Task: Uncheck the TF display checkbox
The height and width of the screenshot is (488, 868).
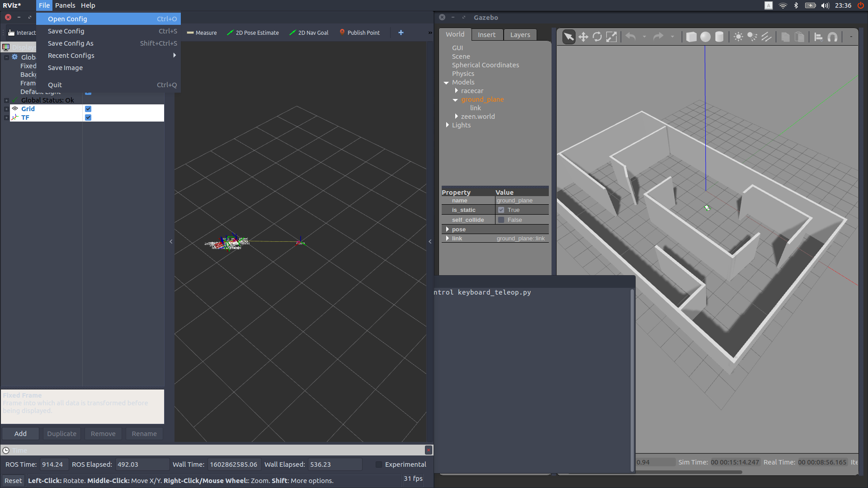Action: coord(88,117)
